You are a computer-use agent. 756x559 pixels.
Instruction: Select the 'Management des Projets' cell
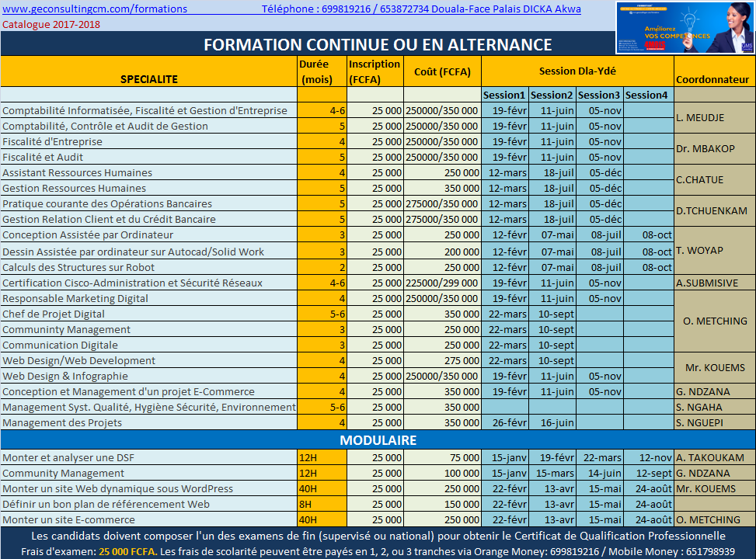pyautogui.click(x=149, y=422)
